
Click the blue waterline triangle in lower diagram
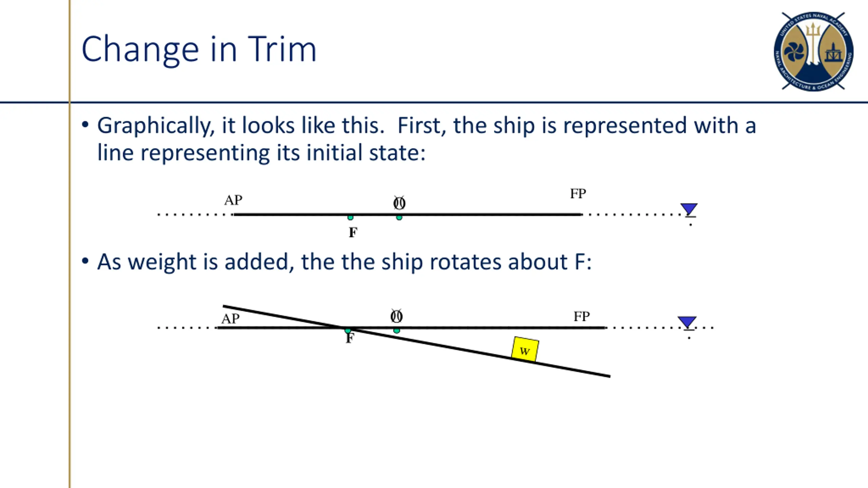687,322
